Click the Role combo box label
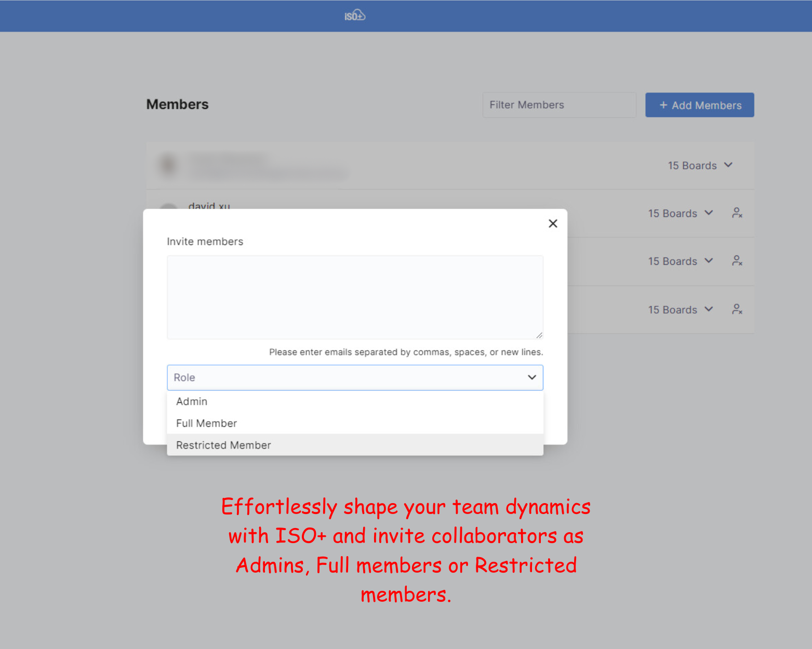This screenshot has height=649, width=812. tap(184, 377)
